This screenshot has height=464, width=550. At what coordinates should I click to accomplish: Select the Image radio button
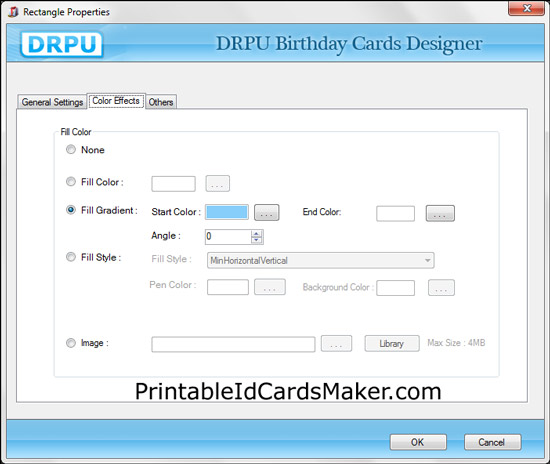[x=71, y=343]
